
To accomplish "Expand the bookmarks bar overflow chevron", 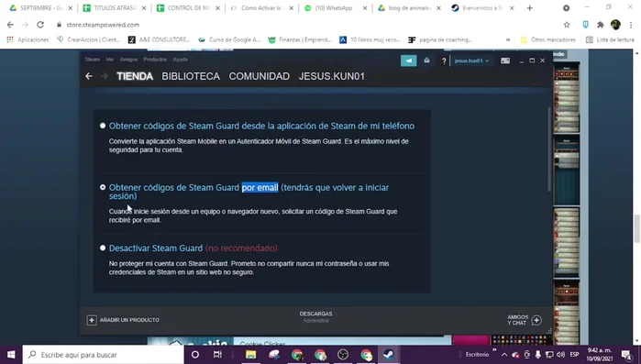I will (508, 39).
